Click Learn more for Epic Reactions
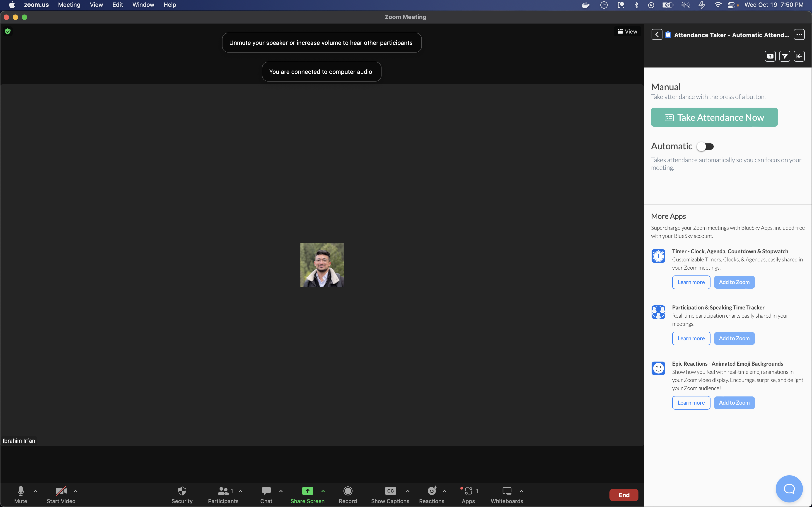Image resolution: width=812 pixels, height=507 pixels. click(x=691, y=403)
